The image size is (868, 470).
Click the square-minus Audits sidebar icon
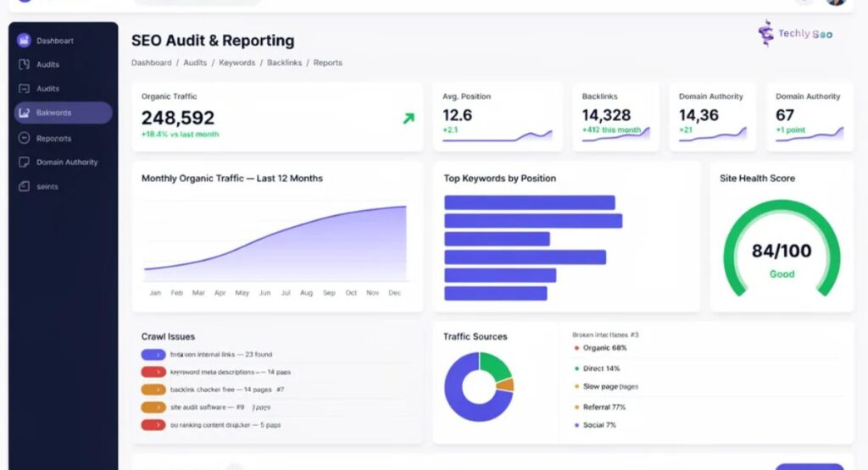[x=24, y=88]
